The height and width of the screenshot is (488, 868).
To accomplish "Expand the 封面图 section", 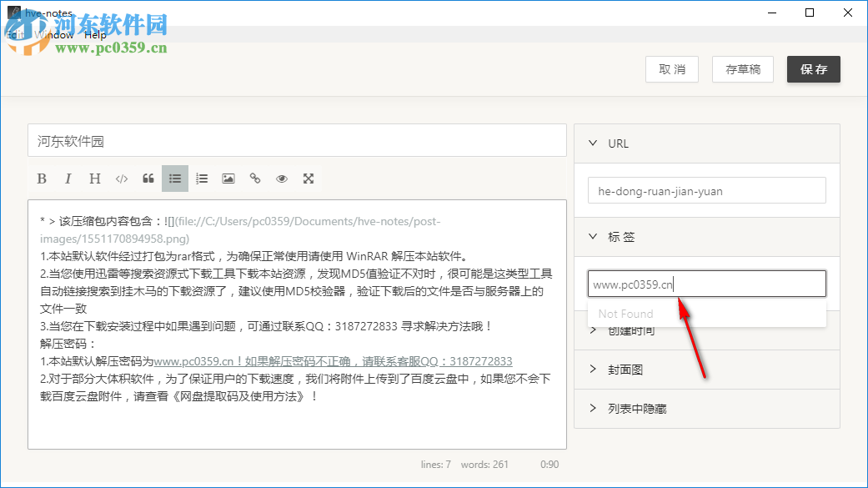I will coord(707,370).
